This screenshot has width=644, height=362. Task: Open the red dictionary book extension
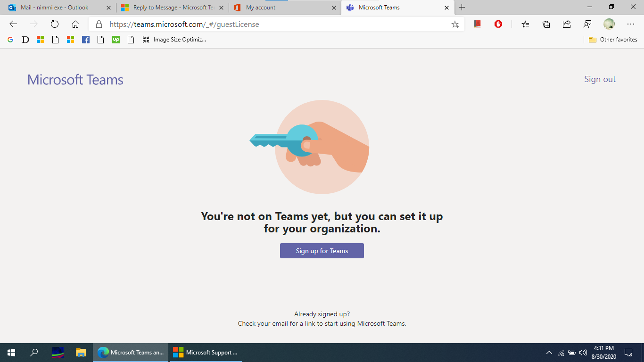(x=478, y=24)
